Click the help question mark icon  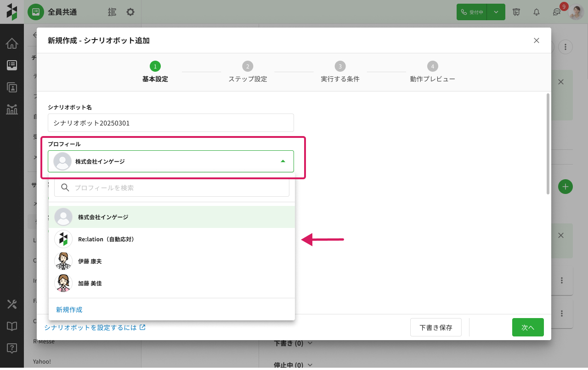click(x=12, y=348)
